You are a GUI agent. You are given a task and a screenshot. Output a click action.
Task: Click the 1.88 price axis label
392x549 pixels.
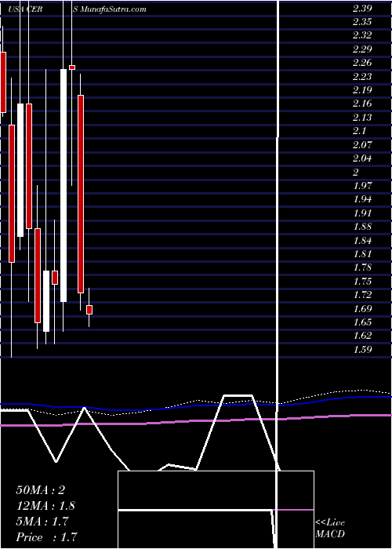tap(362, 227)
